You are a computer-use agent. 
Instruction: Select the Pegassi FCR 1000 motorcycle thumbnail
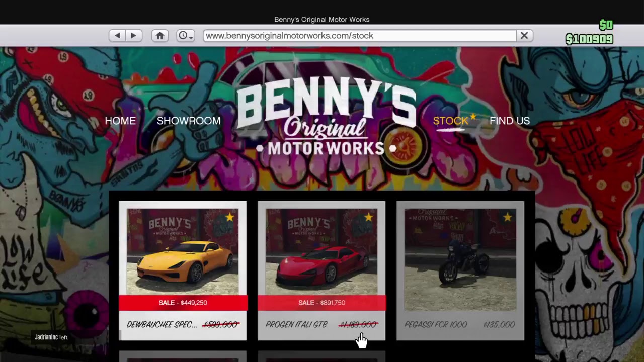coord(460,259)
